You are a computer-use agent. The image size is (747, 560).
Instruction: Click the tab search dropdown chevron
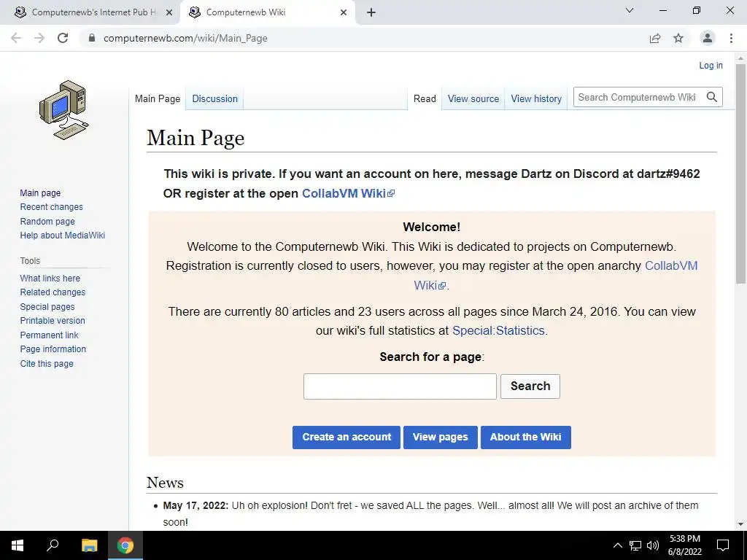click(x=630, y=10)
